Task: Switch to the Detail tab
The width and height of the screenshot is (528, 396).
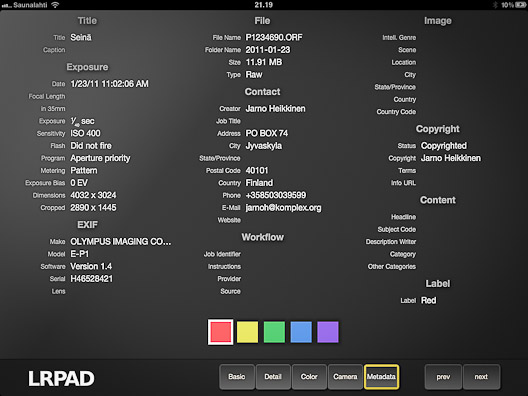Action: pos(273,376)
